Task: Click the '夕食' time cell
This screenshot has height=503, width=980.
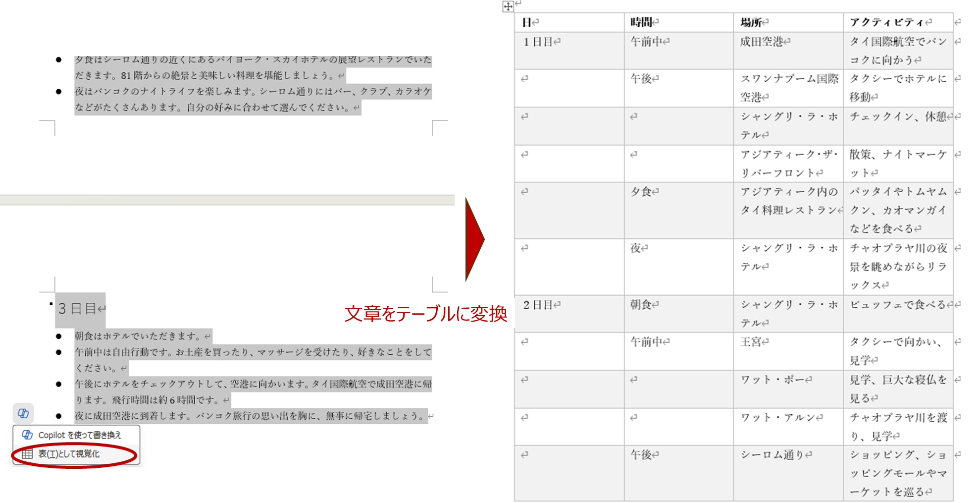Action: [679, 210]
